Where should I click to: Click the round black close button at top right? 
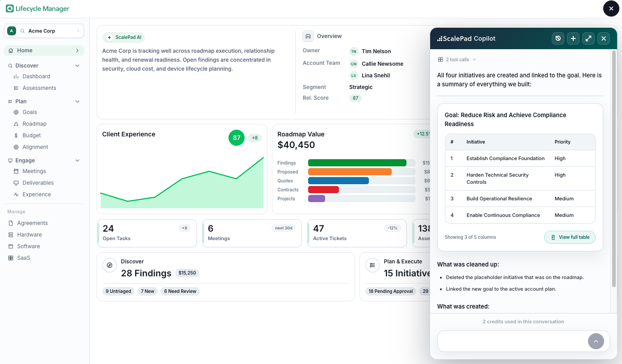coord(611,8)
